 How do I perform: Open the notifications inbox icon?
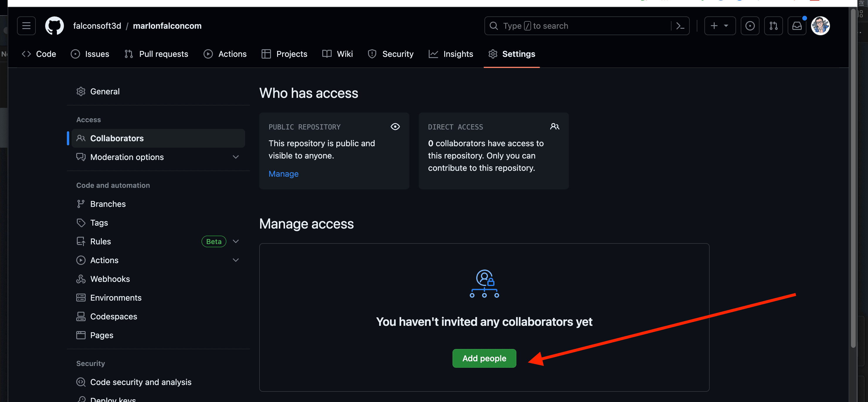click(x=797, y=25)
